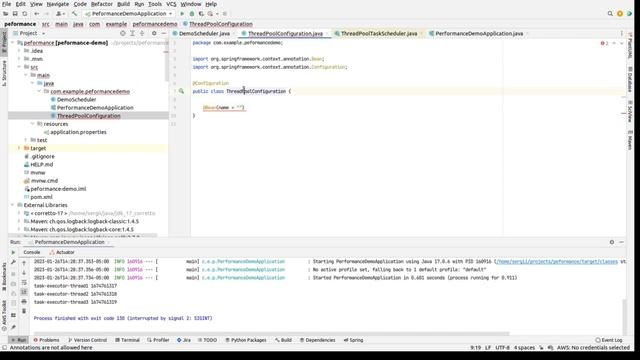Open the Maven tool window on the right

(x=630, y=140)
